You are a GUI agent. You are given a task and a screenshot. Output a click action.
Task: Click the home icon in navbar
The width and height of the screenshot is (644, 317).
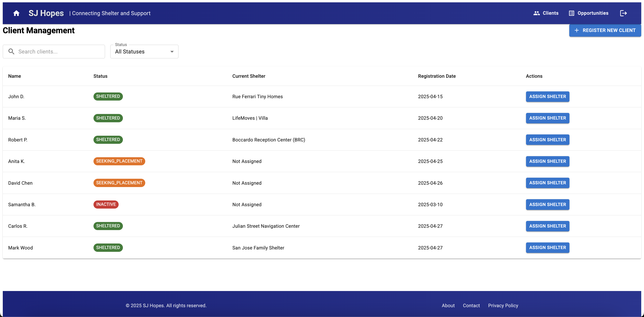[x=16, y=13]
